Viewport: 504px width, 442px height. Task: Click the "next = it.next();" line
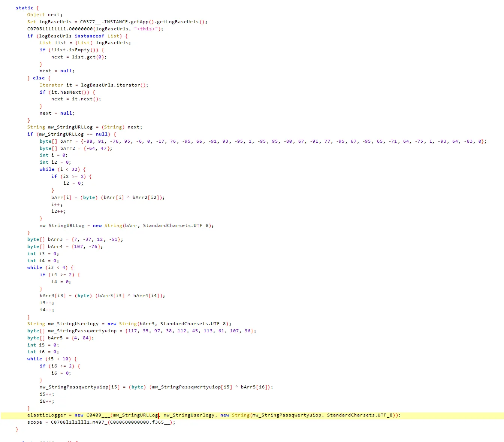76,99
